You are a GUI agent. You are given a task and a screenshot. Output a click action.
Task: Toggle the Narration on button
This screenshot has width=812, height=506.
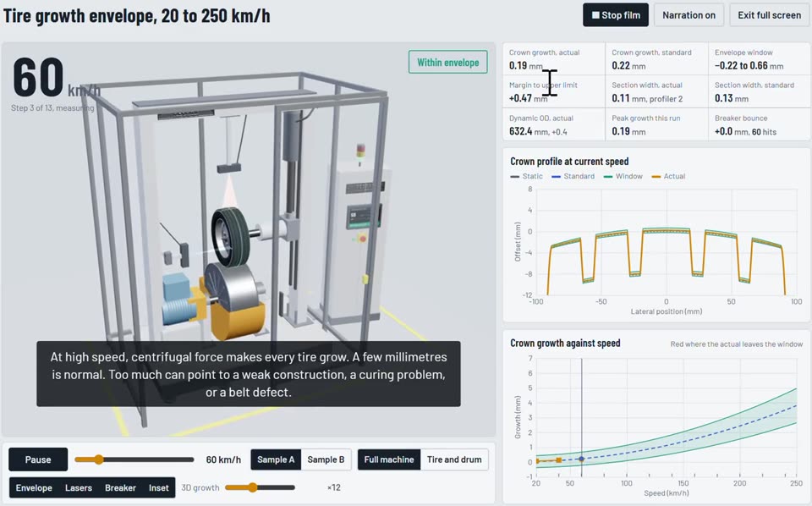pyautogui.click(x=689, y=15)
